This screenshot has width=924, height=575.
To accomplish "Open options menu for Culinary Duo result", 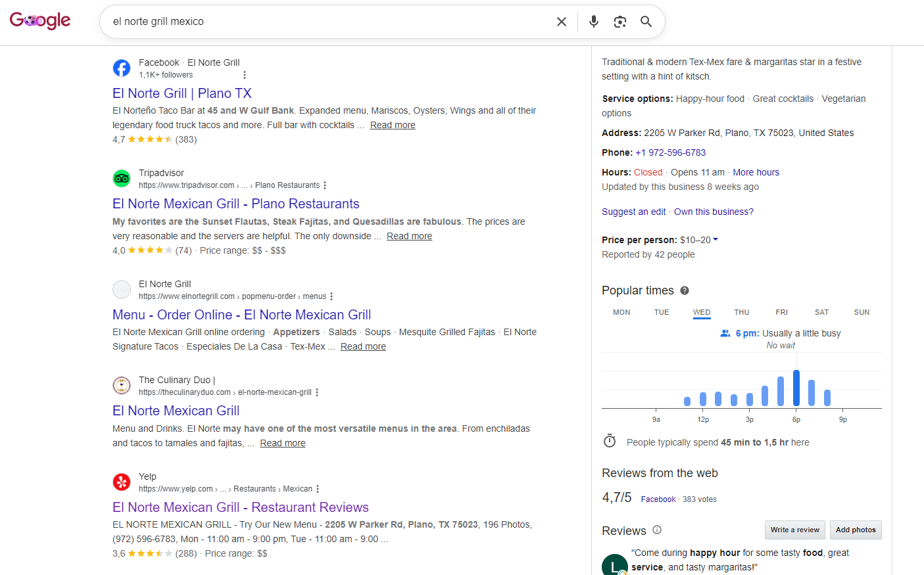I will point(317,392).
